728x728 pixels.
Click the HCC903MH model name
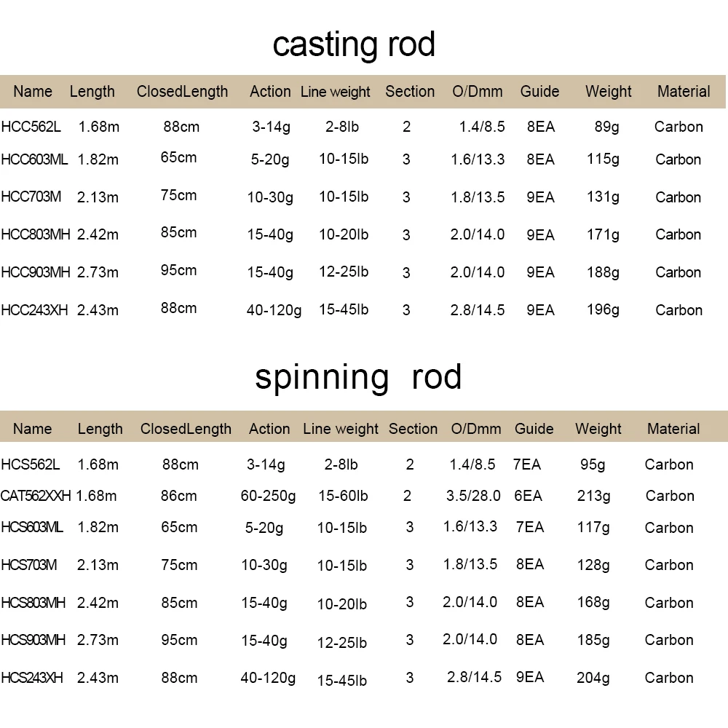(x=36, y=272)
